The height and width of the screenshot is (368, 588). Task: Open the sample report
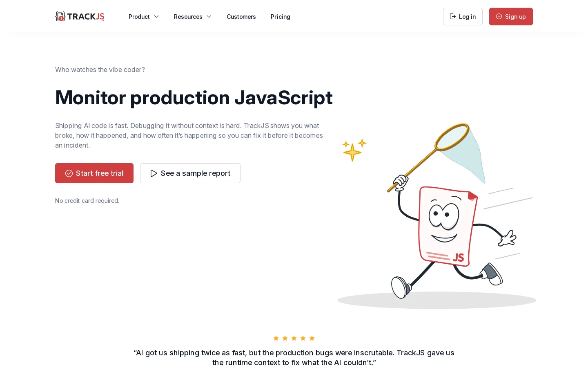point(190,173)
